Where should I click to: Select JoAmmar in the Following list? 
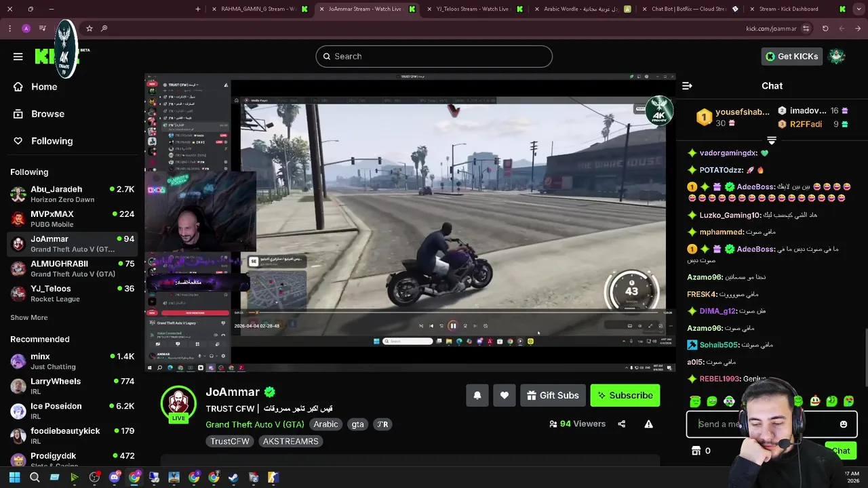point(72,244)
